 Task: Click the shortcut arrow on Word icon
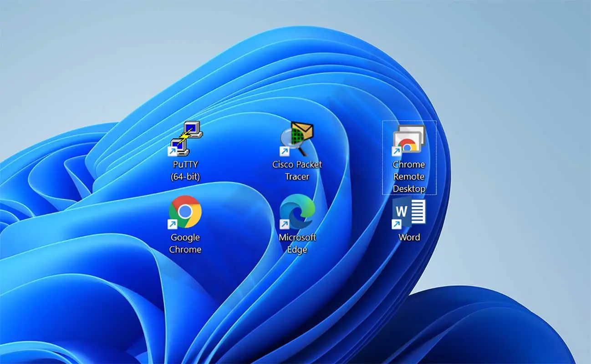(x=397, y=224)
